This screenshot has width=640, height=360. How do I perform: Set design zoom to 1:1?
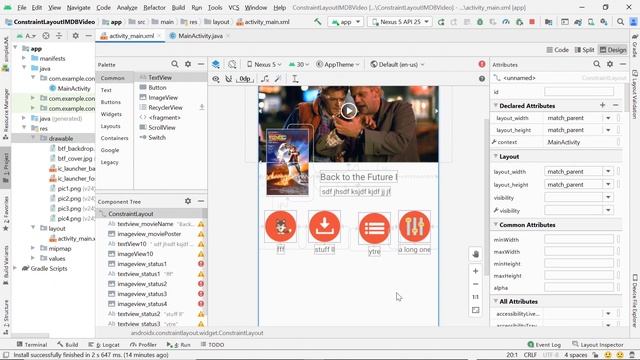[x=476, y=297]
